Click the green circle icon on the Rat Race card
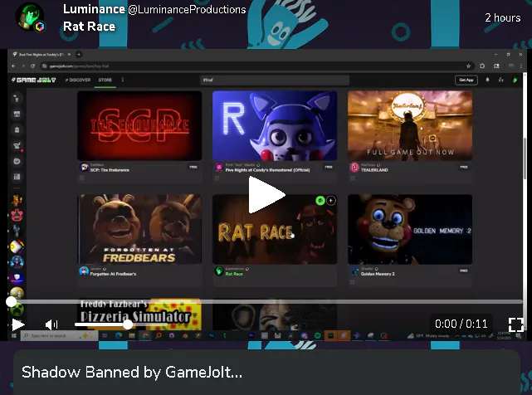Viewport: 532px width, 395px height. click(x=320, y=201)
